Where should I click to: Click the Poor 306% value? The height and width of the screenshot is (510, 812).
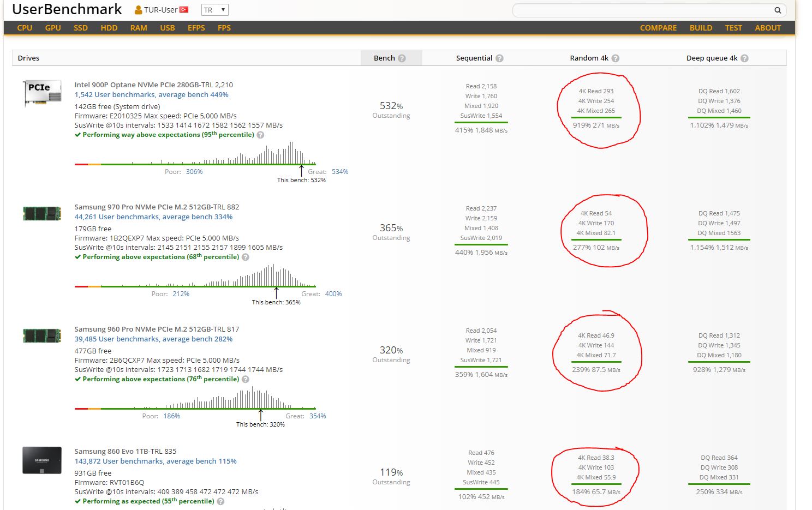coord(194,172)
